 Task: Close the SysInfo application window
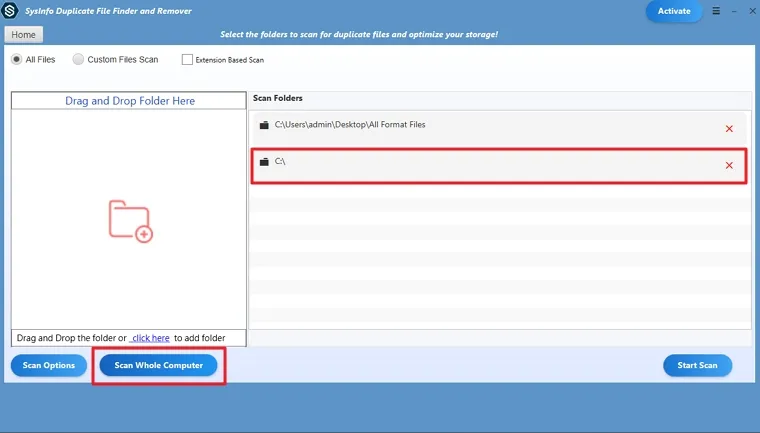(x=752, y=11)
